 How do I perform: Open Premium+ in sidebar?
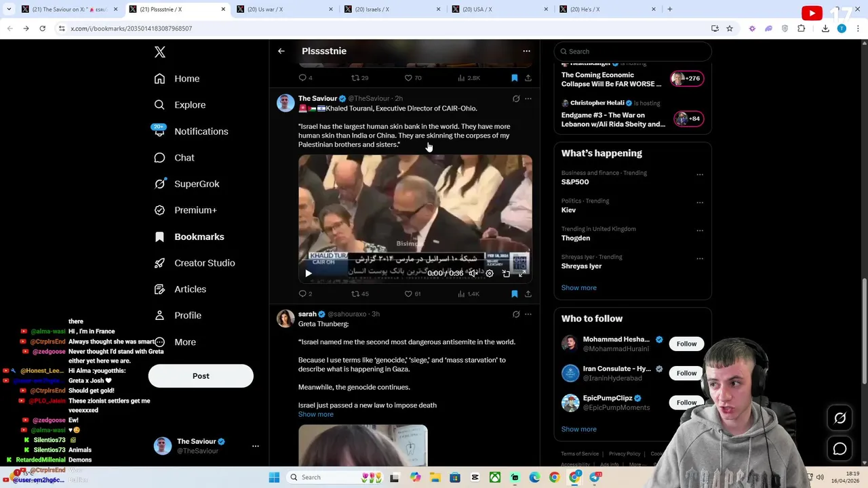[185, 210]
